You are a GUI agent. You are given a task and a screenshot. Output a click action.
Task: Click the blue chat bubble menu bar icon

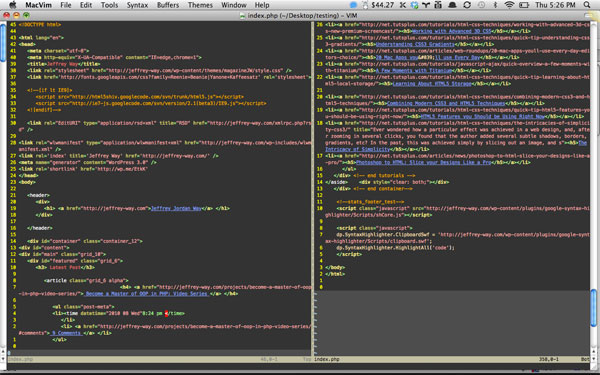354,5
